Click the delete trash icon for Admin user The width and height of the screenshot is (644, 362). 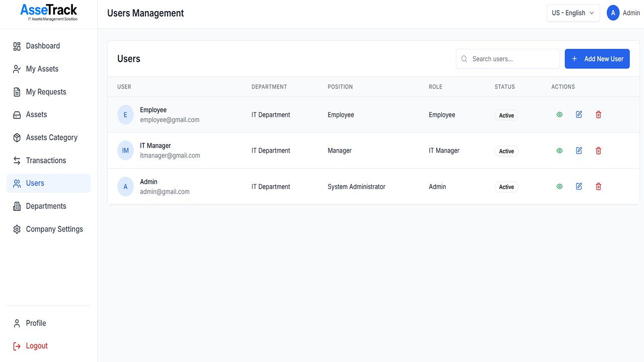click(598, 187)
